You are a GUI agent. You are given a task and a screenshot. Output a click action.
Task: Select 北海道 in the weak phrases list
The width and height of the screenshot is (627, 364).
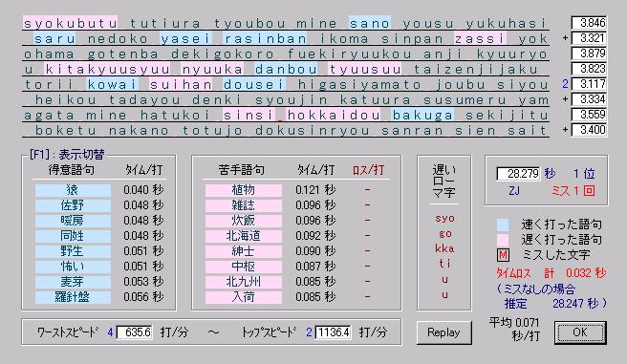[244, 236]
